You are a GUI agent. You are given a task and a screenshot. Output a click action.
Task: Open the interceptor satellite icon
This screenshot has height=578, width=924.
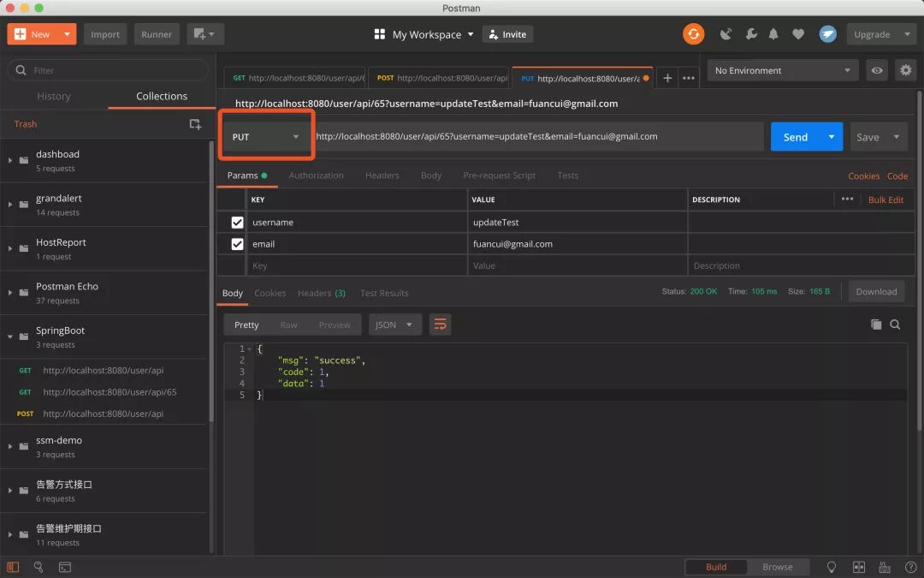(x=726, y=34)
